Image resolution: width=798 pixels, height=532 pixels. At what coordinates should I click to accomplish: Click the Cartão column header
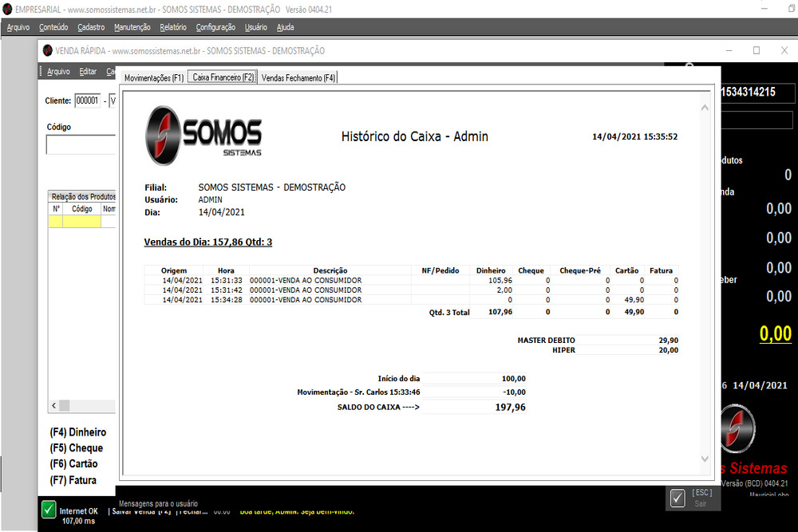pos(626,270)
